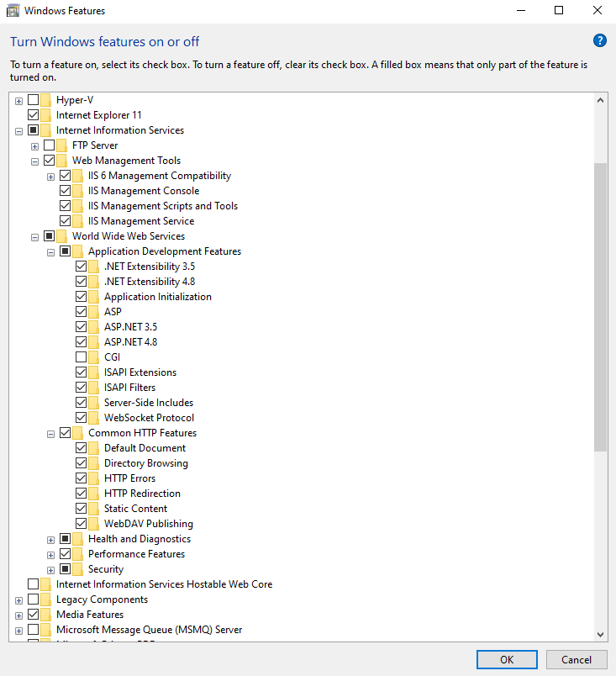Click the OK button
Screen dimensions: 616x676
pos(507,660)
